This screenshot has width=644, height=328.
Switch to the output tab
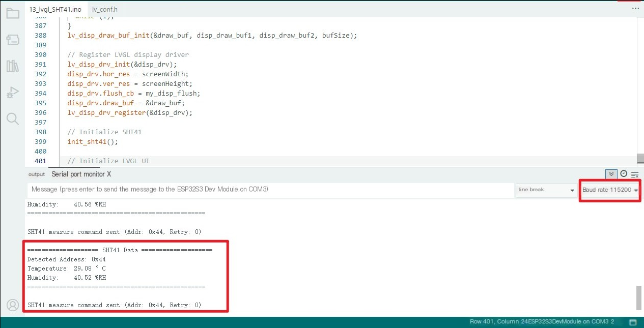pyautogui.click(x=37, y=174)
